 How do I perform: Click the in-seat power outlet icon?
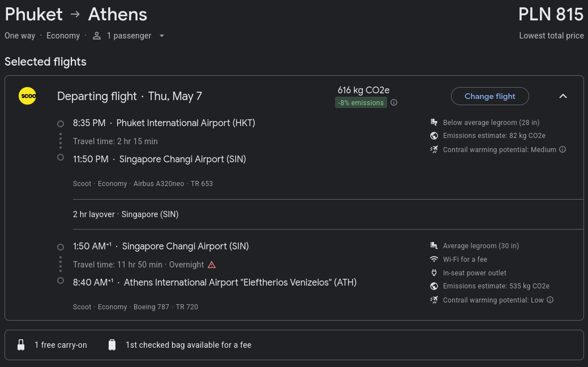434,273
